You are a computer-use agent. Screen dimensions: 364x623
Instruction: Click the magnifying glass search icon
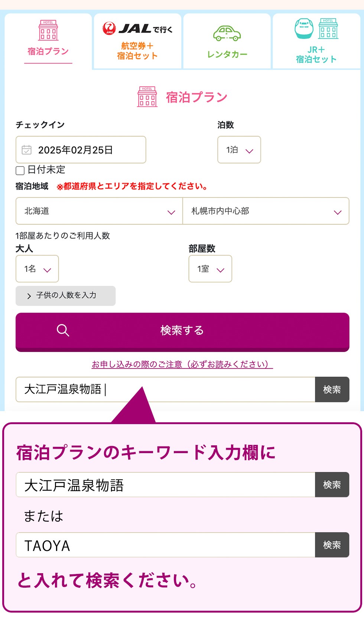pyautogui.click(x=63, y=330)
